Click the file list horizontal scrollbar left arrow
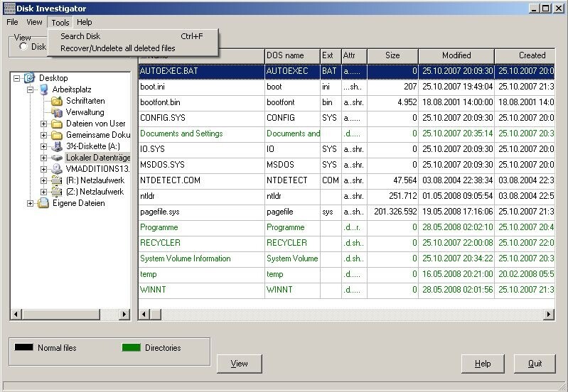The image size is (568, 392). (x=144, y=314)
